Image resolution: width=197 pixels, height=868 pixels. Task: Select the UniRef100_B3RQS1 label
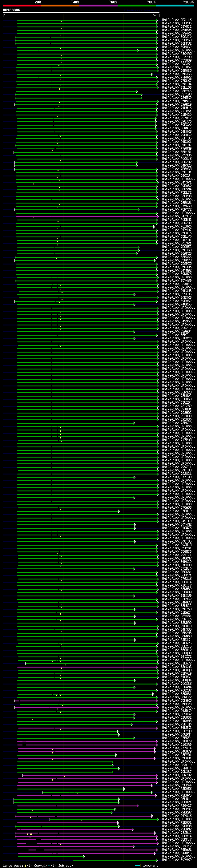point(177,694)
